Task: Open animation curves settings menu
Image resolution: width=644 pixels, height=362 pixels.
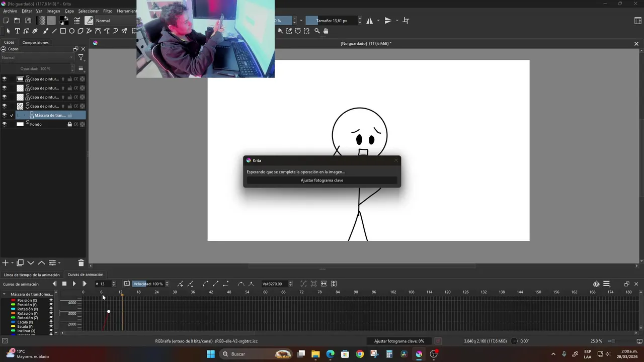Action: point(606,284)
